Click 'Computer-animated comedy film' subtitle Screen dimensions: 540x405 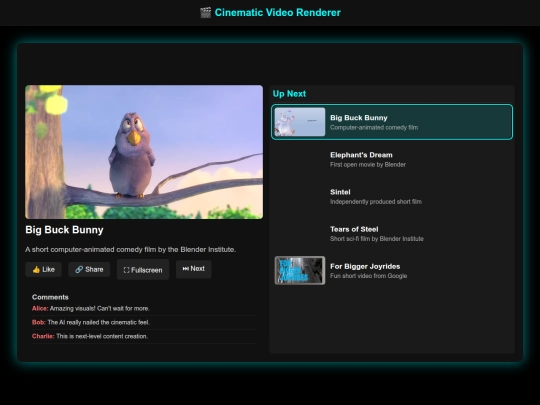point(374,127)
